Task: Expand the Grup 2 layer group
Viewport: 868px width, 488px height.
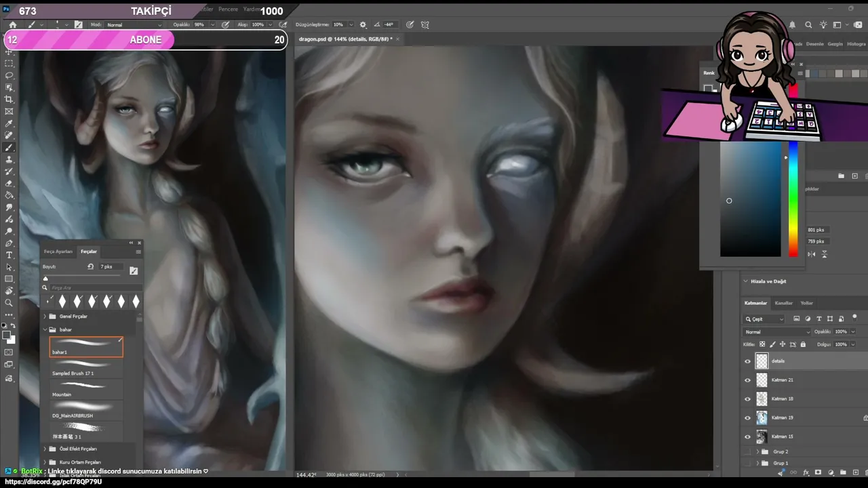Action: 757,451
